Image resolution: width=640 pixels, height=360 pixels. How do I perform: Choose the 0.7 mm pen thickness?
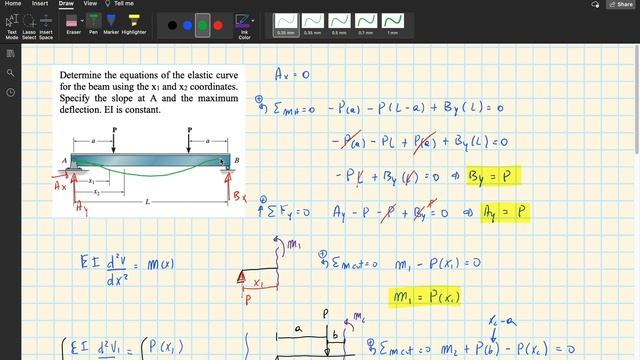[x=366, y=24]
